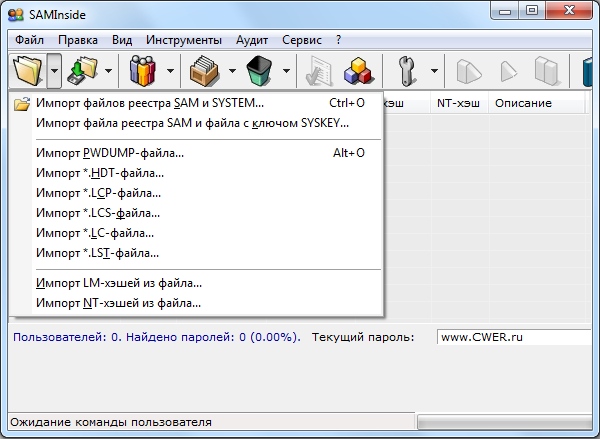Choose Импорт файлов реестра SAM и SYSTEM
The height and width of the screenshot is (439, 600).
[x=150, y=103]
